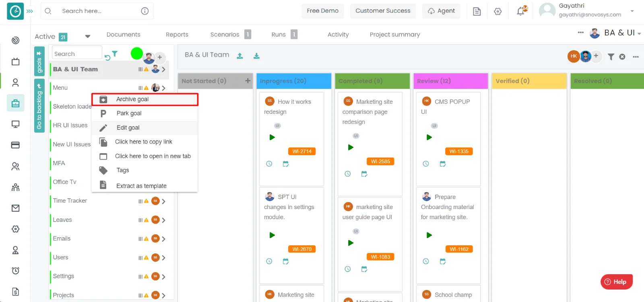The width and height of the screenshot is (644, 302).
Task: Click the download icon beside BA & UI Team
Action: [x=256, y=56]
